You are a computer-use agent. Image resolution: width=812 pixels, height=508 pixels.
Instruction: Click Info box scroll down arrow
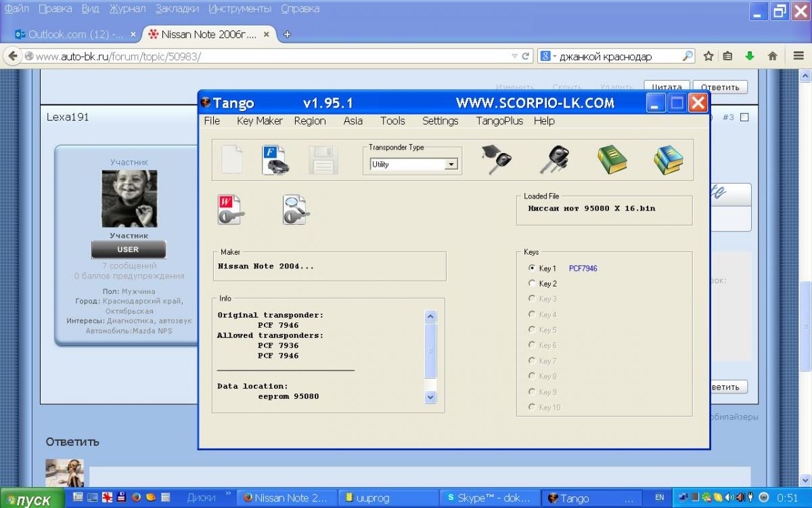point(431,398)
